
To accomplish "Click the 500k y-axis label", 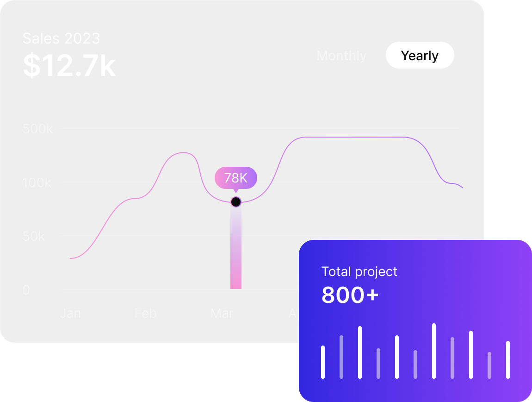I will pos(37,128).
